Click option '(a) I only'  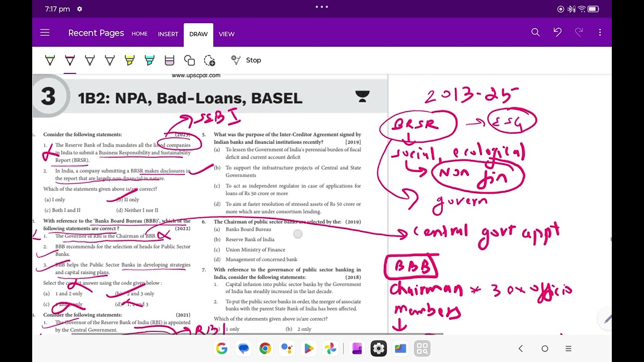tap(55, 200)
